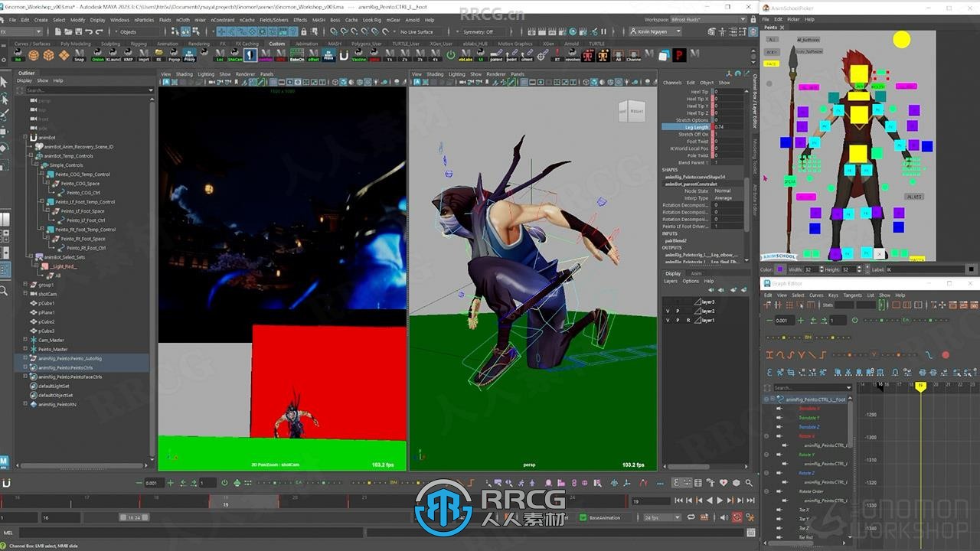Toggle the P playback flag on layer1
The height and width of the screenshot is (551, 980).
[x=678, y=320]
